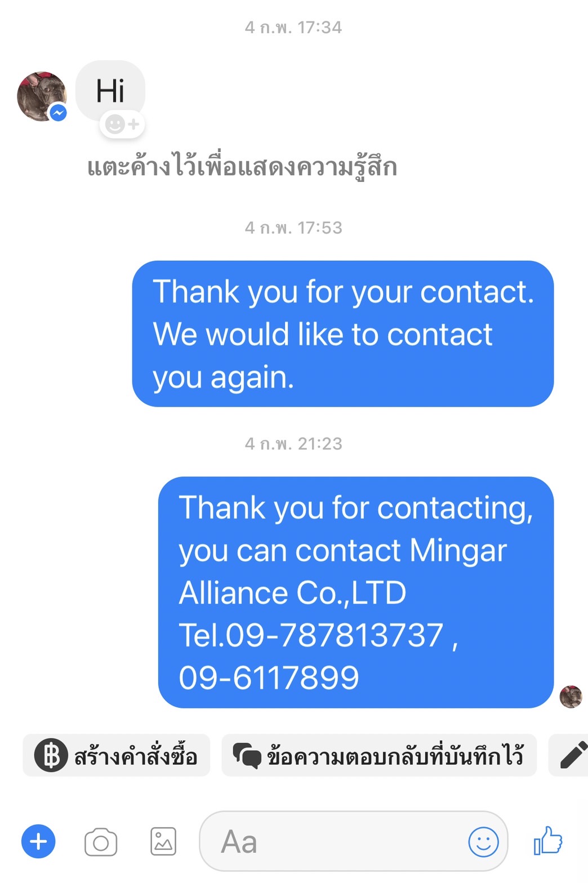
Task: Add reaction to the Hi message
Action: (122, 124)
